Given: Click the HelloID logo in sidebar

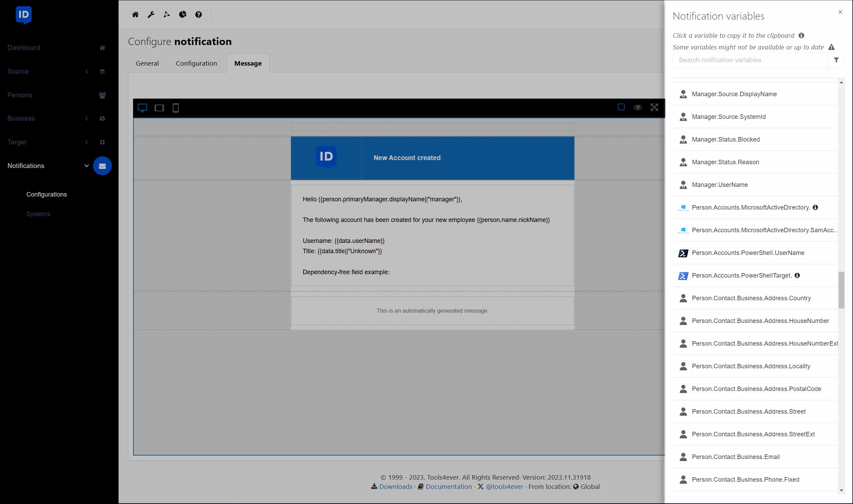Looking at the screenshot, I should point(24,15).
